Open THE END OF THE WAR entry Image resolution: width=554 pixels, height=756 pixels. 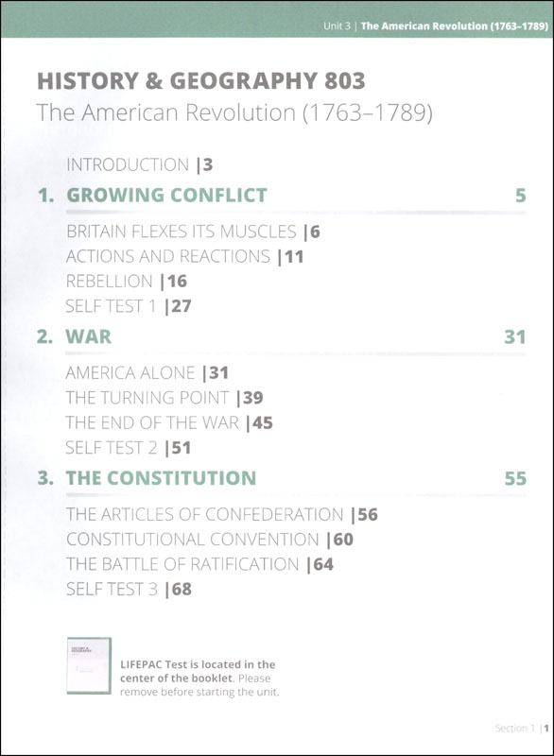(170, 422)
